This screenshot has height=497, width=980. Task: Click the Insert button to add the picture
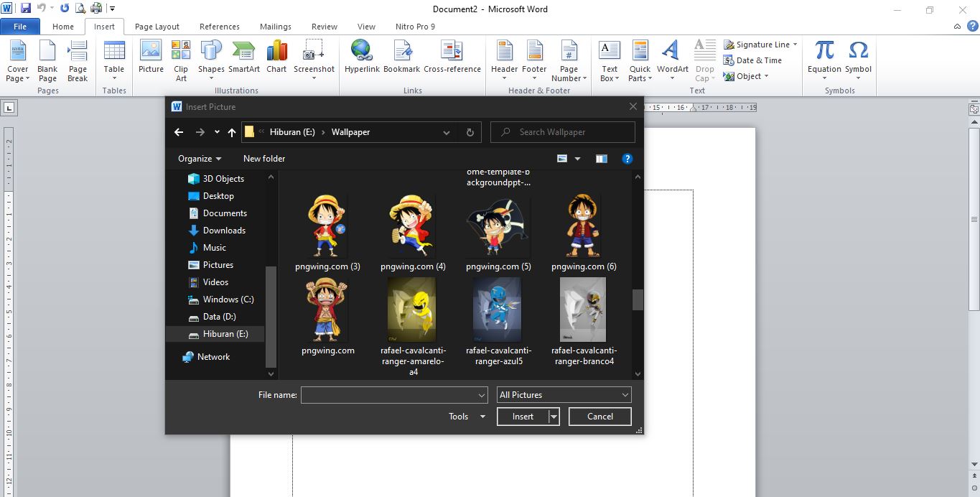point(523,416)
